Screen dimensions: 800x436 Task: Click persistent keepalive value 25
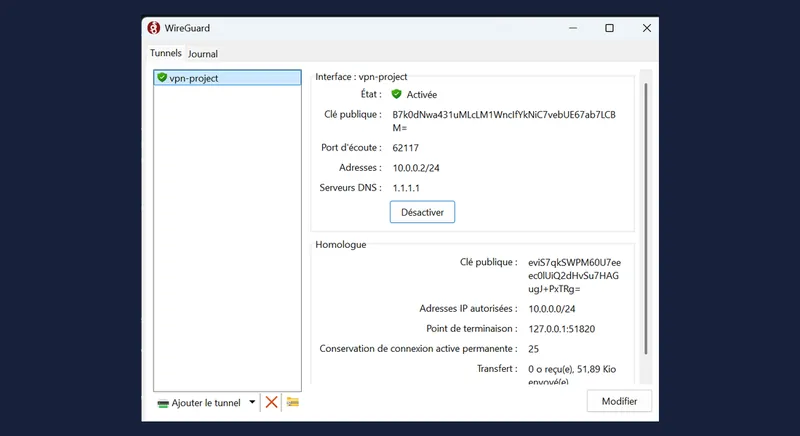[533, 349]
